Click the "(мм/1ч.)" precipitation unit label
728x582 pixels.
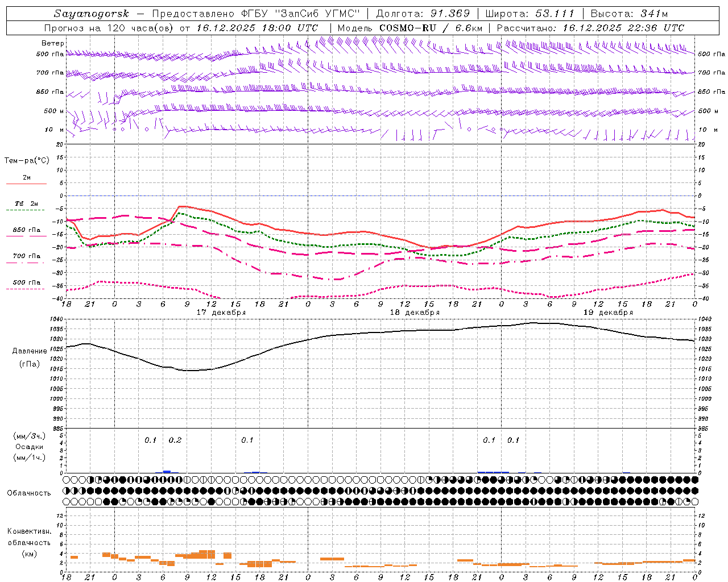[28, 458]
